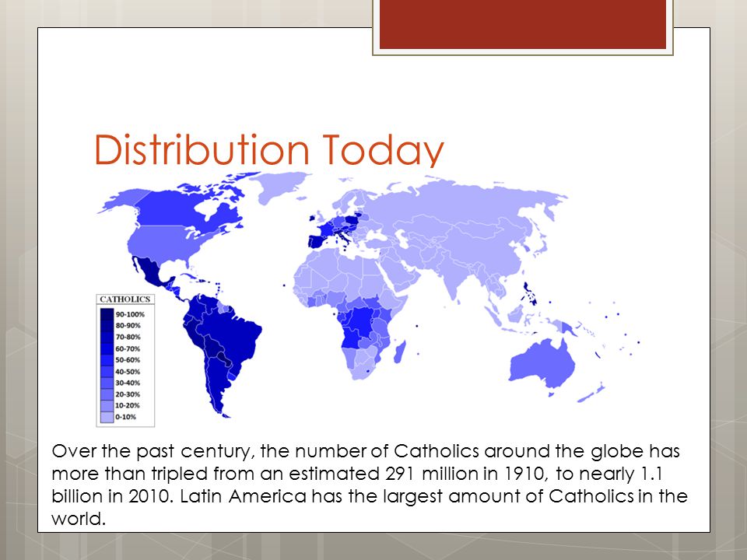Select the 50-60% legend color swatch
The height and width of the screenshot is (560, 747).
point(107,359)
